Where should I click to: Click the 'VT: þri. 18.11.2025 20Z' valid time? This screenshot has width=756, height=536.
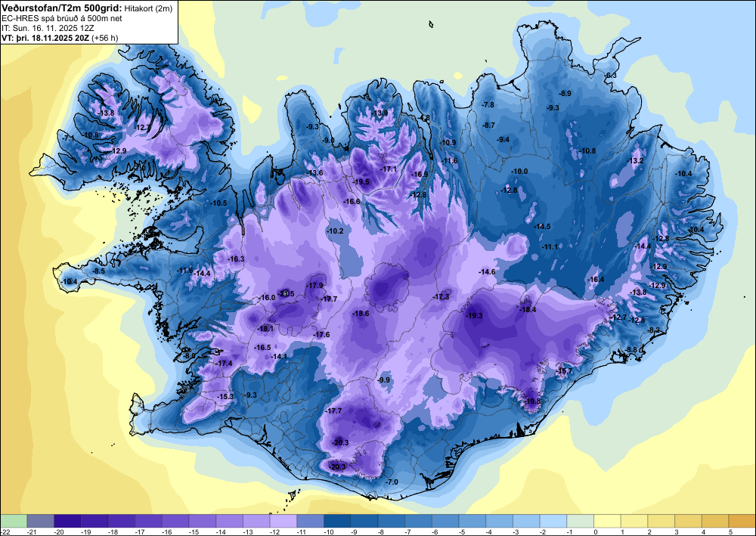click(x=45, y=38)
